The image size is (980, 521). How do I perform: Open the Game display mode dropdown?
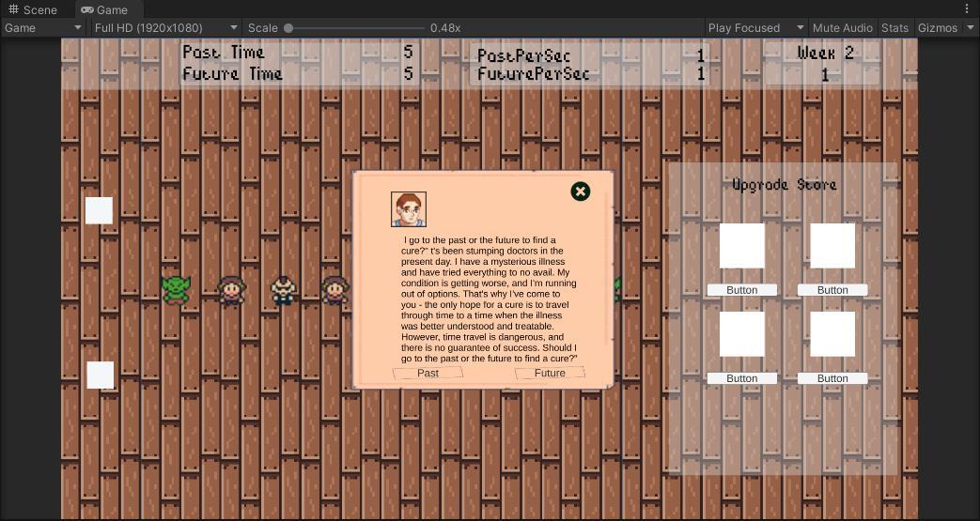coord(43,28)
